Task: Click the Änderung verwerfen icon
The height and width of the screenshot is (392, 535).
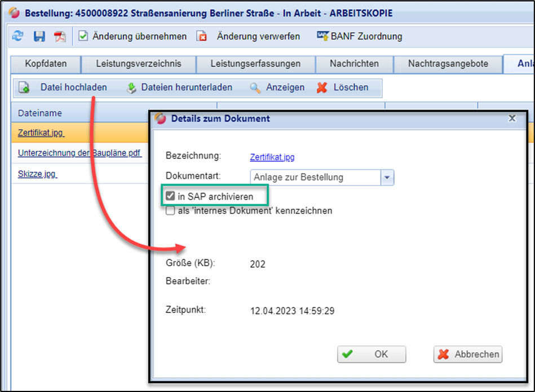Action: [201, 36]
